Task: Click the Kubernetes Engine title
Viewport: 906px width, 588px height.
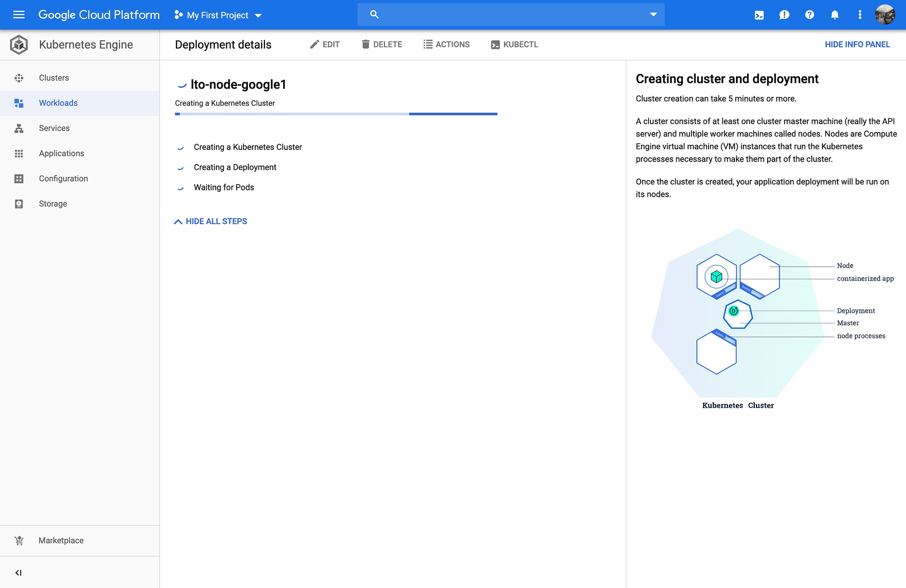Action: pyautogui.click(x=86, y=44)
